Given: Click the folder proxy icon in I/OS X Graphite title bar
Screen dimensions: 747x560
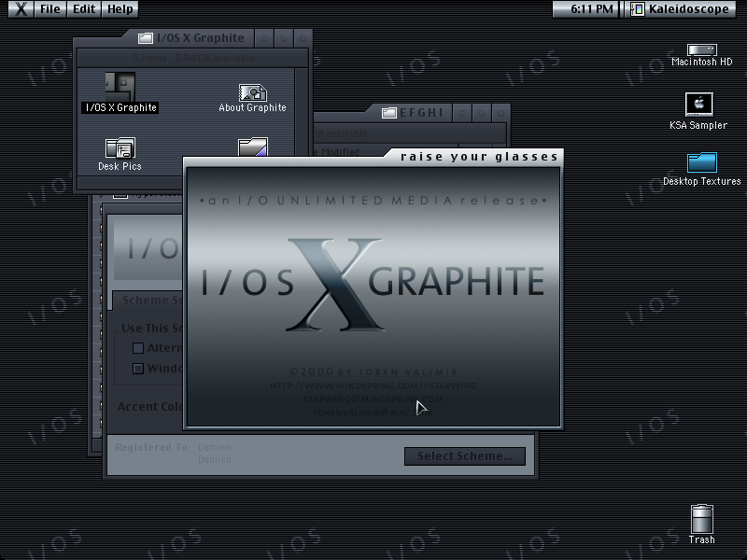Looking at the screenshot, I should tap(146, 38).
